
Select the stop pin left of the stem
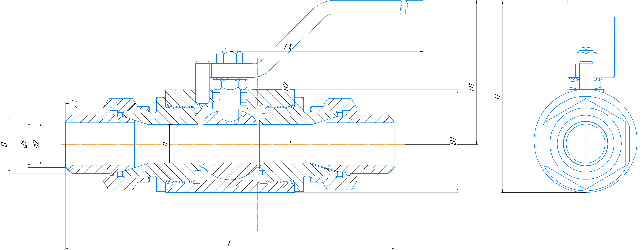(x=202, y=83)
